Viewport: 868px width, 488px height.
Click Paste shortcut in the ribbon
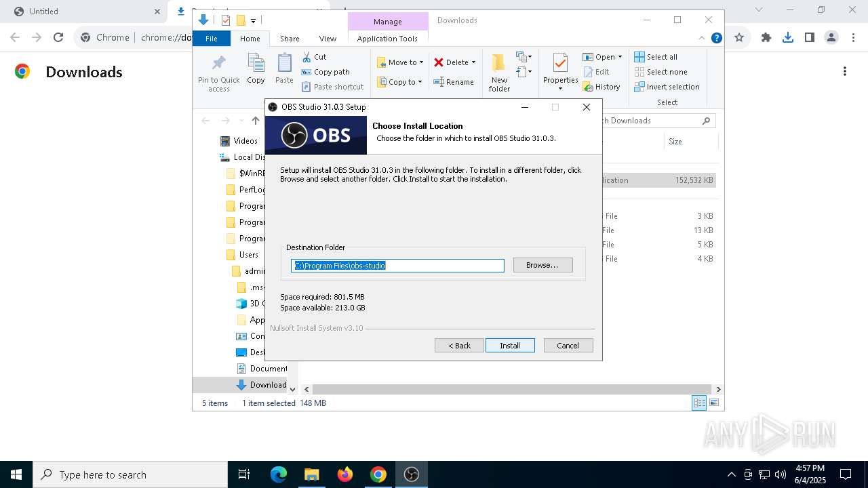pyautogui.click(x=333, y=87)
